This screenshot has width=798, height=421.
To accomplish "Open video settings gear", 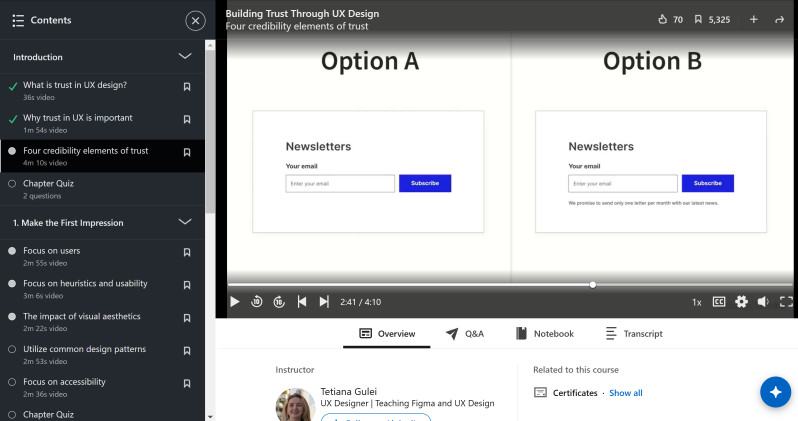I will 741,301.
